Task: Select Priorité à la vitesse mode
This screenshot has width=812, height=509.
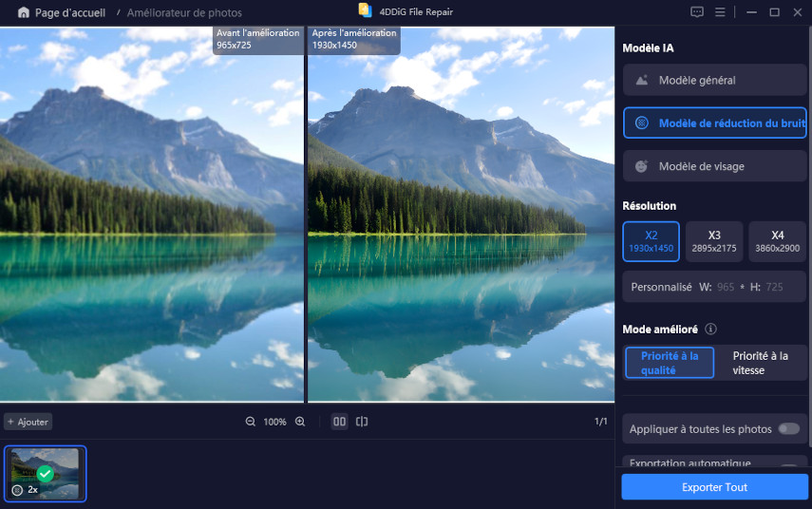Action: tap(760, 363)
